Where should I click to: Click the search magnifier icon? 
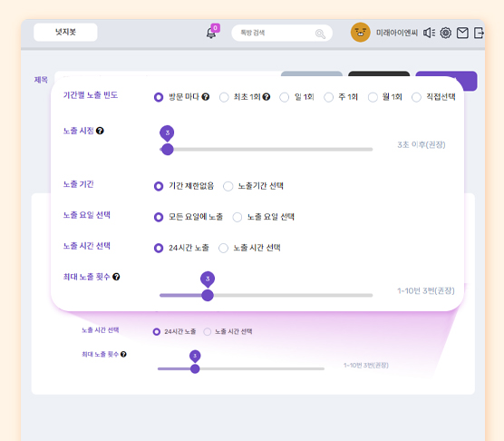point(320,34)
